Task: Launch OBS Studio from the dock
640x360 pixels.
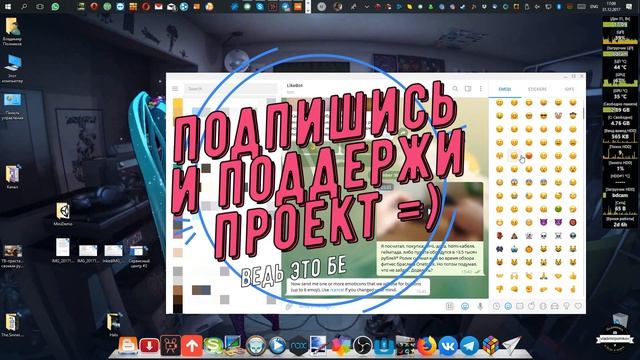Action: [x=362, y=345]
